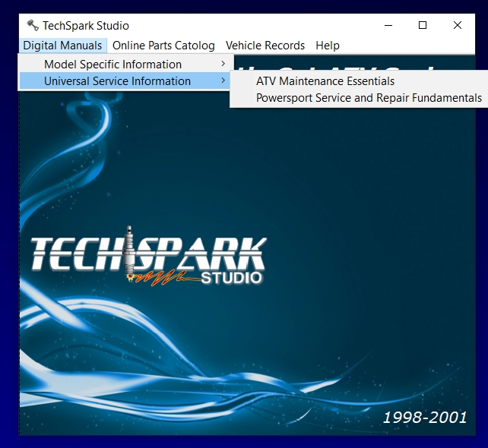Click the TechSpark Studio title bar app icon
The height and width of the screenshot is (448, 488).
[32, 26]
